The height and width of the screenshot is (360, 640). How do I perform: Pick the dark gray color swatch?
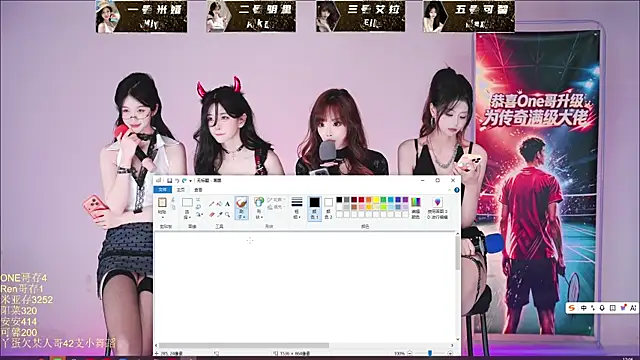point(347,200)
